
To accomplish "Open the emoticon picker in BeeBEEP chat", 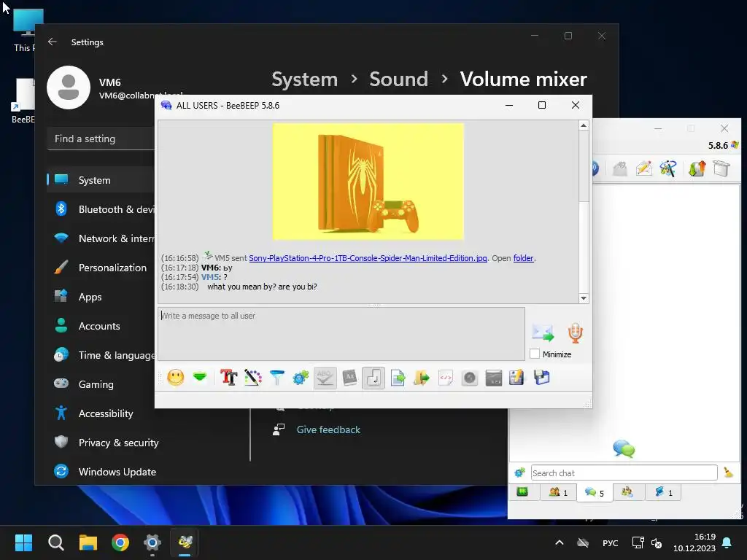I will 176,378.
